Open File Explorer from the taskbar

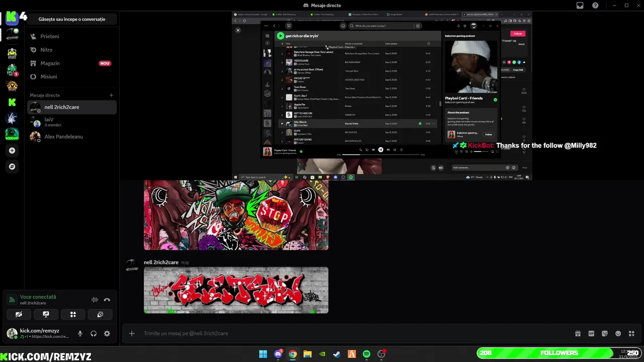pos(307,354)
